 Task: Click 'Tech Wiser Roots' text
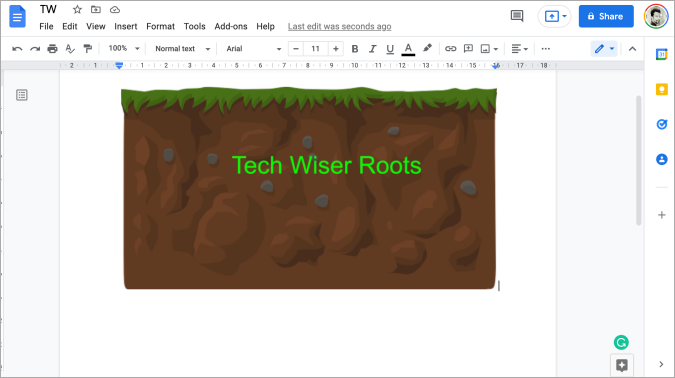tap(326, 165)
